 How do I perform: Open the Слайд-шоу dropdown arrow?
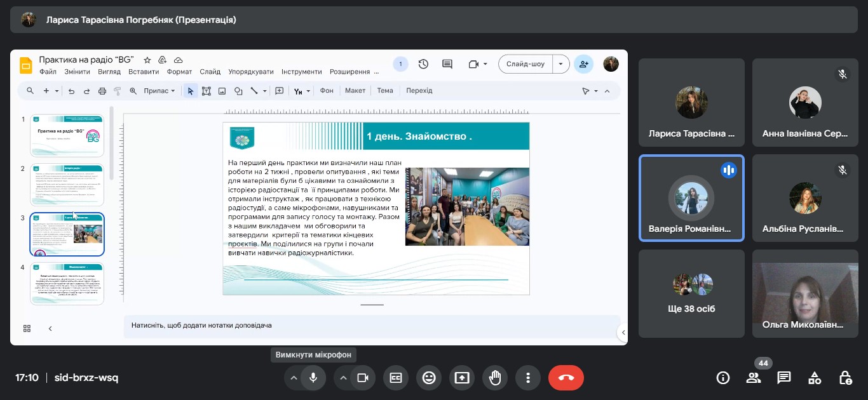pyautogui.click(x=560, y=64)
